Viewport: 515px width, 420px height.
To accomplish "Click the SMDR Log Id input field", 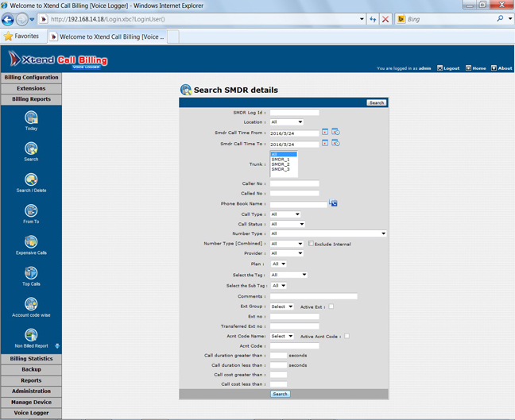I will pos(295,113).
